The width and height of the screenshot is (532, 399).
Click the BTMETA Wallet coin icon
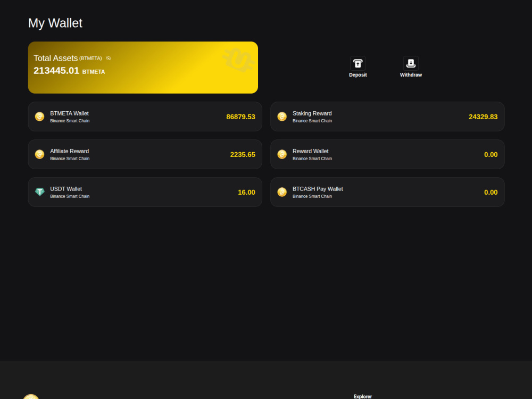pos(40,117)
